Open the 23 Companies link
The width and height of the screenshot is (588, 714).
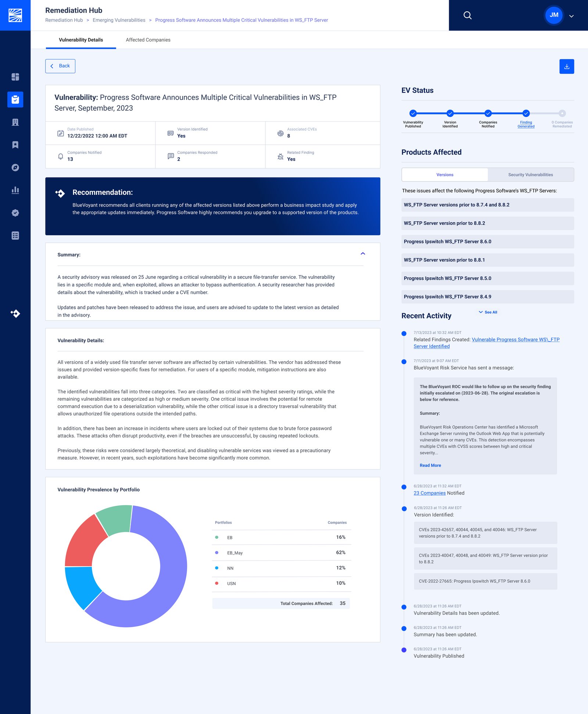tap(430, 493)
